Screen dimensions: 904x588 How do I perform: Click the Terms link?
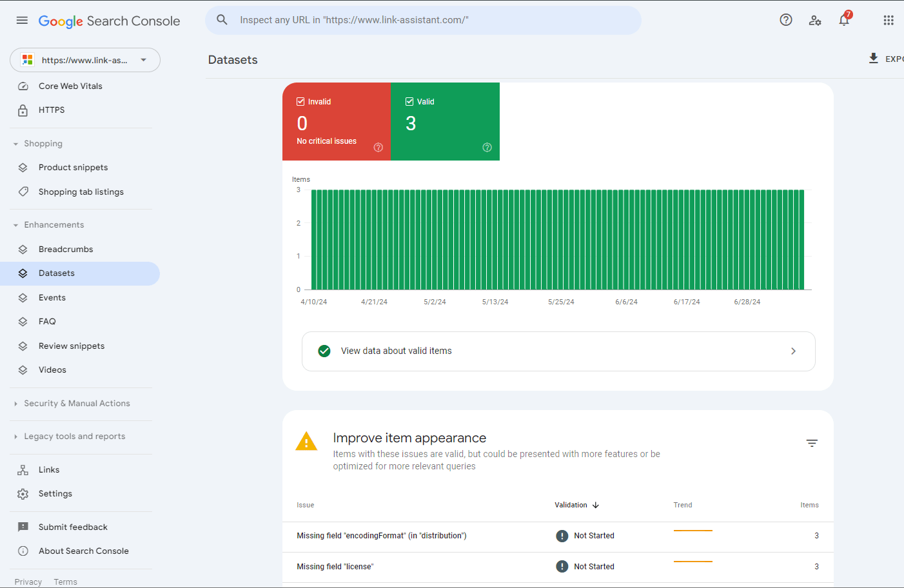(66, 582)
